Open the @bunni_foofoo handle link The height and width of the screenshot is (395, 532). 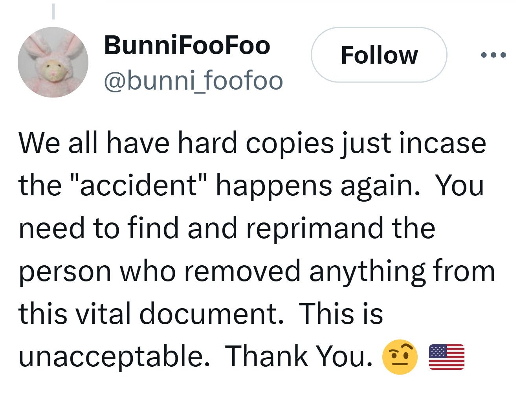pos(193,81)
